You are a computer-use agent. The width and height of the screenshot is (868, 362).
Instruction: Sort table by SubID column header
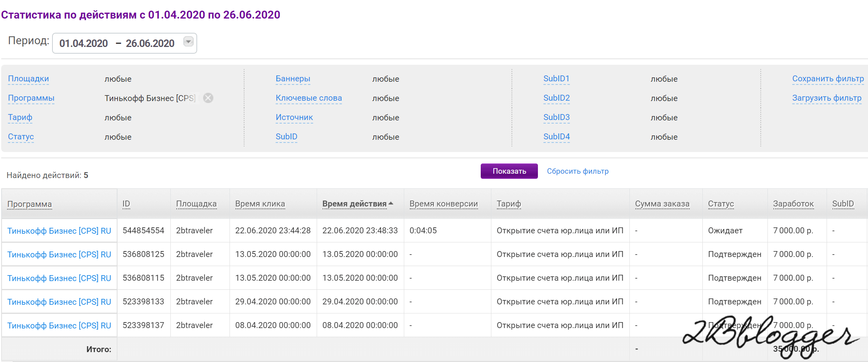tap(843, 204)
